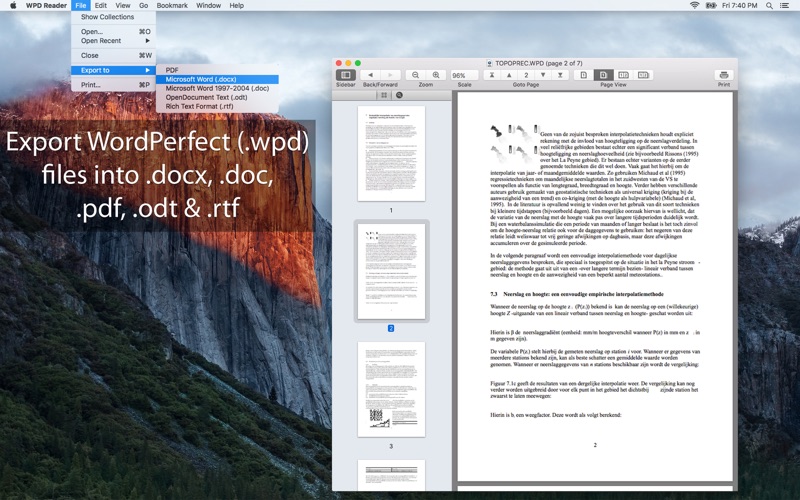Screen dimensions: 800x500
Task: Click the Back arrow button
Action: click(x=370, y=75)
